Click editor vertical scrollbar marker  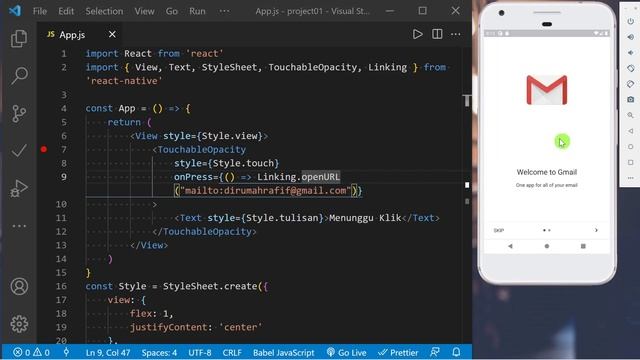[x=467, y=185]
